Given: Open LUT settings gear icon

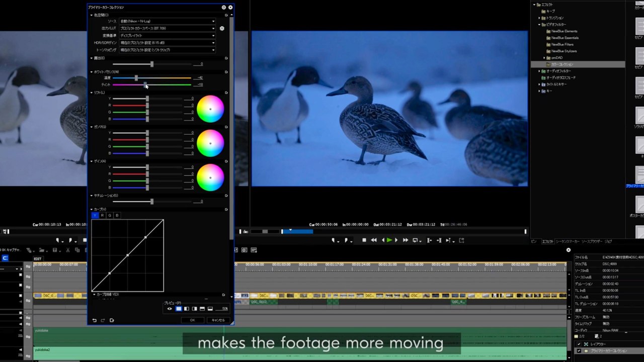Looking at the screenshot, I should (222, 28).
